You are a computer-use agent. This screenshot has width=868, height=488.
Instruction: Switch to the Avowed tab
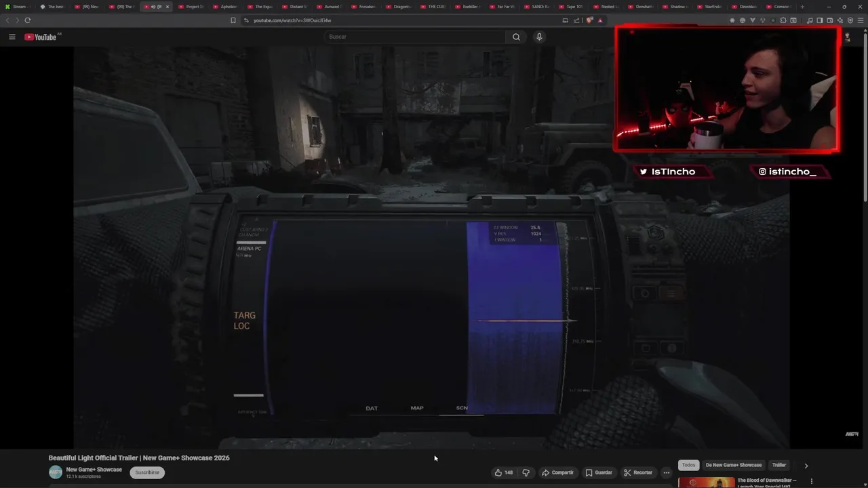(x=331, y=7)
